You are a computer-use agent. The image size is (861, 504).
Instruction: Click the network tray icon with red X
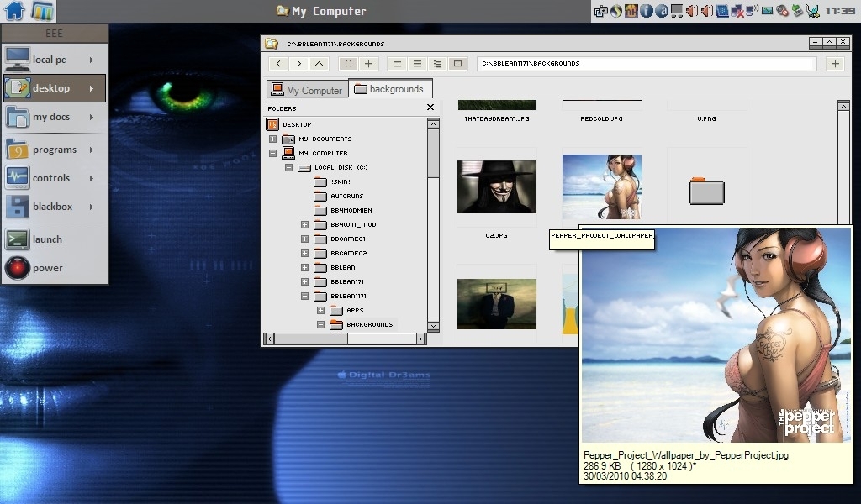pos(737,10)
